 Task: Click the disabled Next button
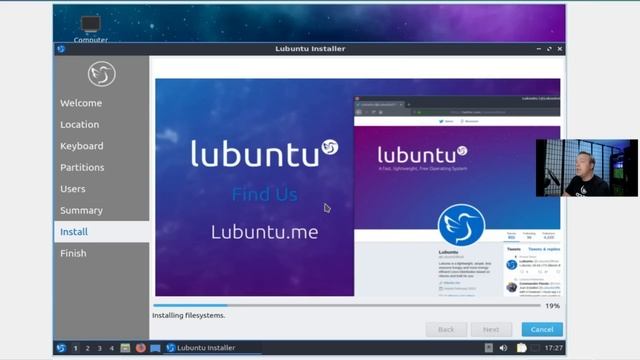point(491,329)
